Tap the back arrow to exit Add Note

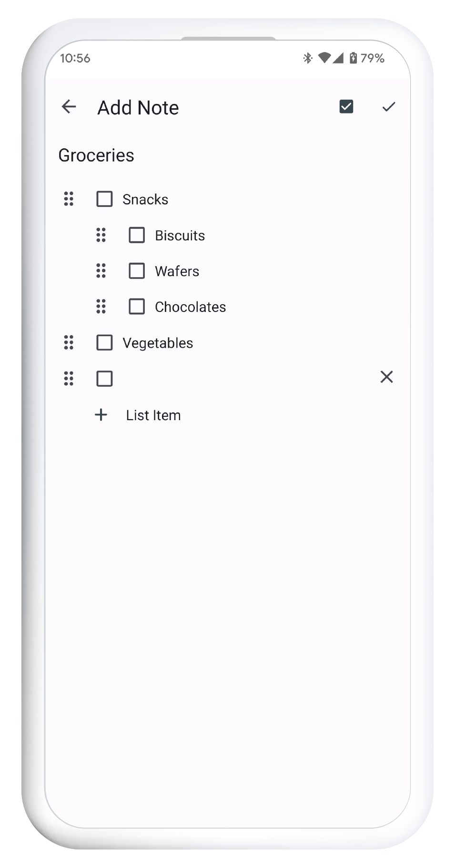tap(69, 107)
